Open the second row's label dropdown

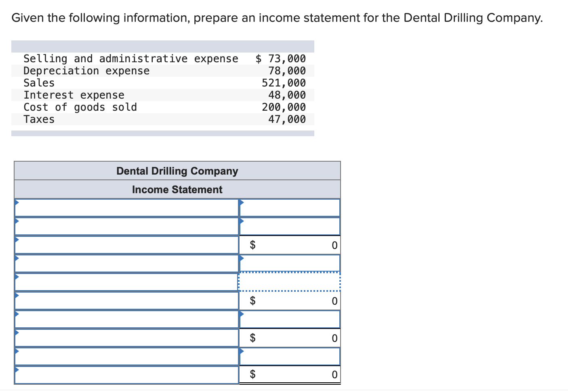(126, 226)
